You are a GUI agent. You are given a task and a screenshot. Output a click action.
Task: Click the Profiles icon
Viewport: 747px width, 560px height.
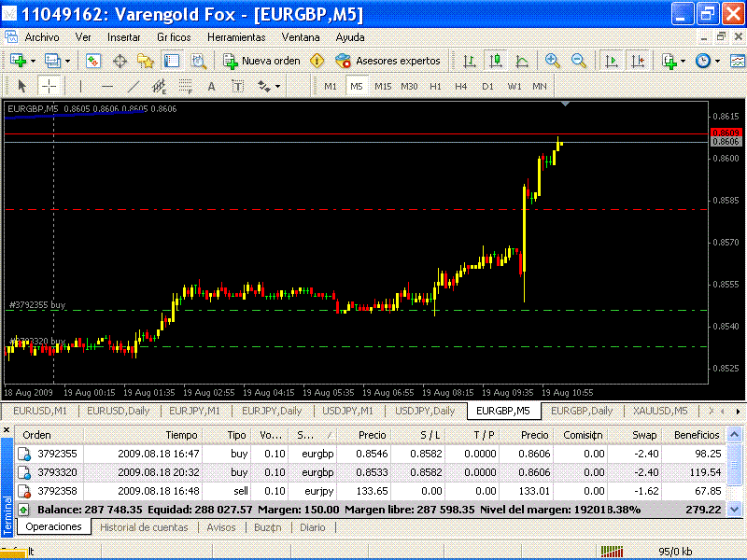(x=52, y=61)
